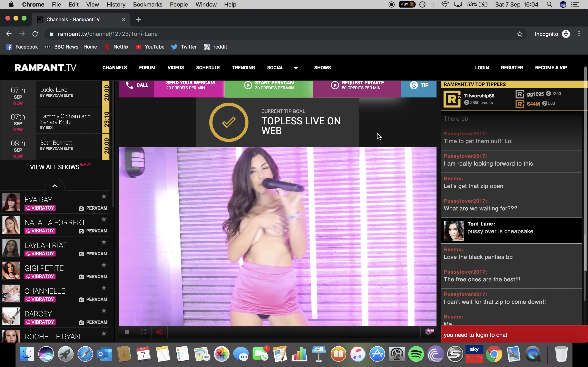Click the LOGIN link
This screenshot has width=588, height=367.
pyautogui.click(x=482, y=68)
